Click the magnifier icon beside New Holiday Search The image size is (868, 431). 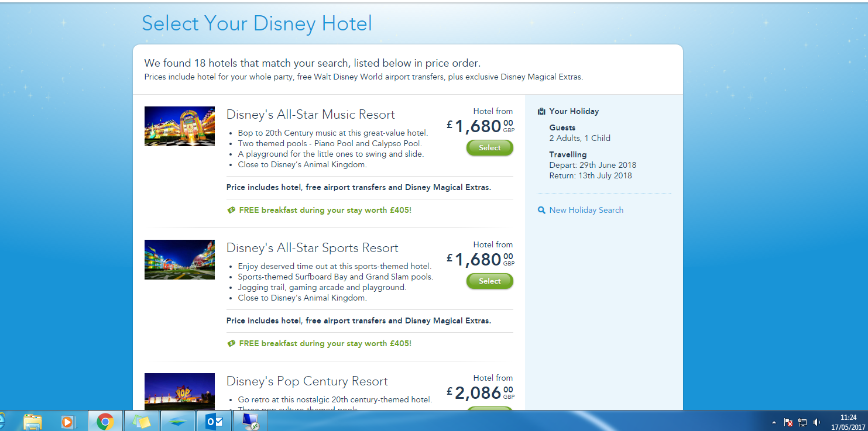541,210
